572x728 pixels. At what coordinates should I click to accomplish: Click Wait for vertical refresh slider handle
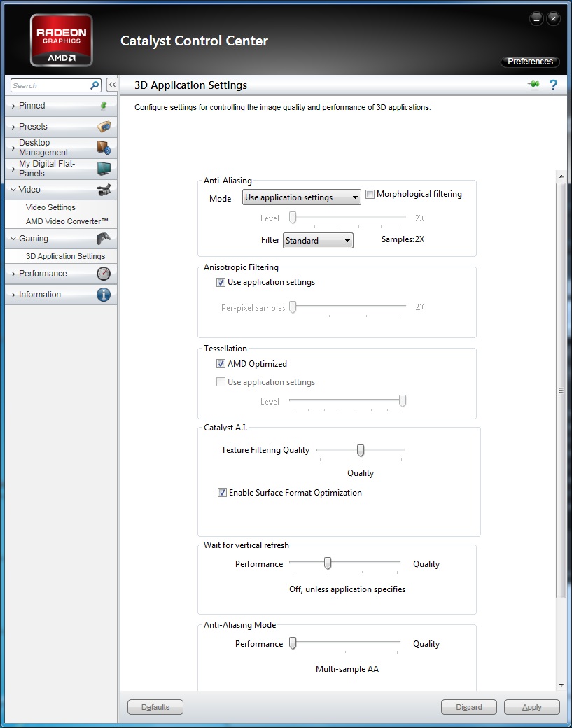(328, 563)
